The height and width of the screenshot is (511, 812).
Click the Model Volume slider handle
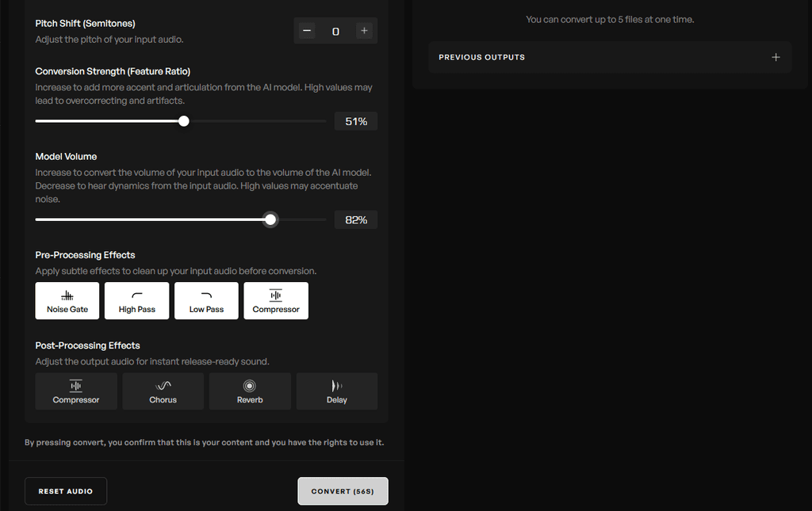tap(270, 219)
